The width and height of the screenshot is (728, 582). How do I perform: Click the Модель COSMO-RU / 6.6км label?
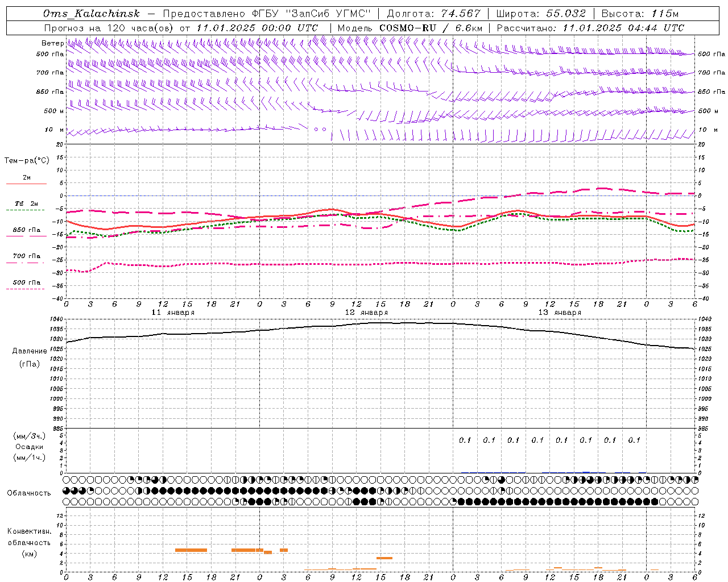click(x=410, y=28)
